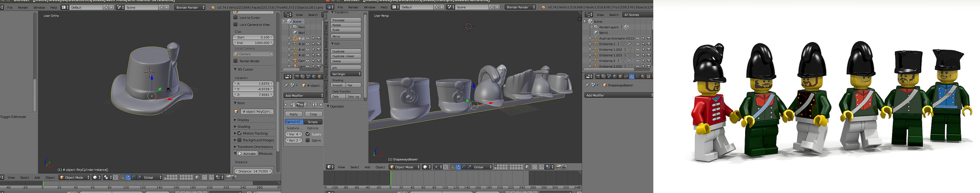This screenshot has width=980, height=193.
Task: Toggle Lock Camera to View checkbox
Action: [235, 24]
